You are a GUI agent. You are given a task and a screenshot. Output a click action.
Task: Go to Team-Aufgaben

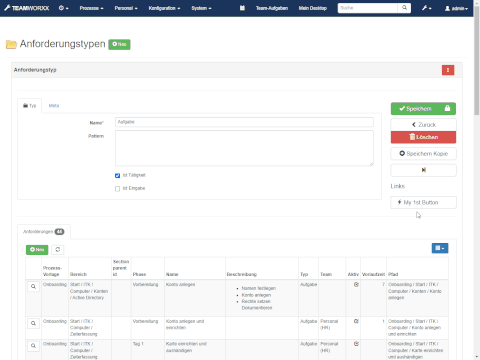click(272, 8)
